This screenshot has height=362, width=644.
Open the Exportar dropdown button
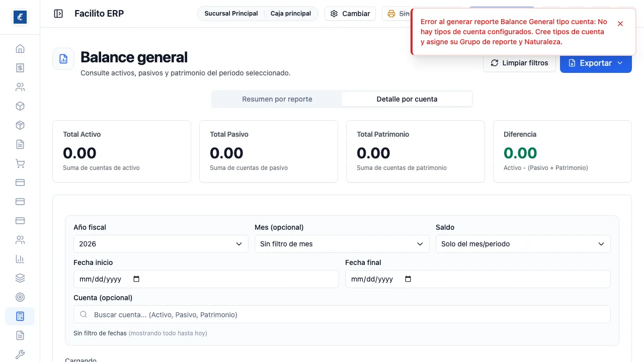pos(596,63)
